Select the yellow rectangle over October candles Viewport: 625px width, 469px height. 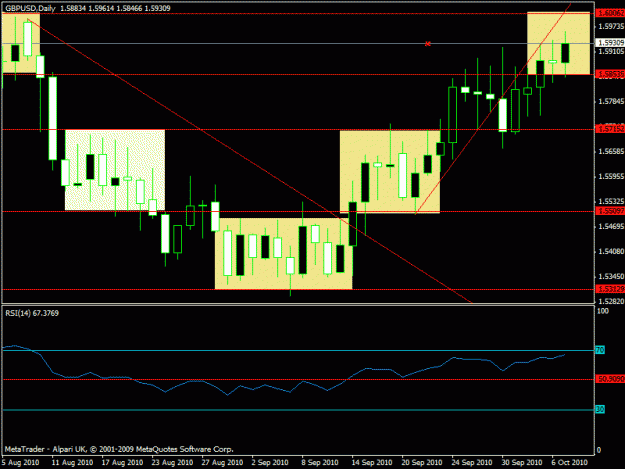558,43
